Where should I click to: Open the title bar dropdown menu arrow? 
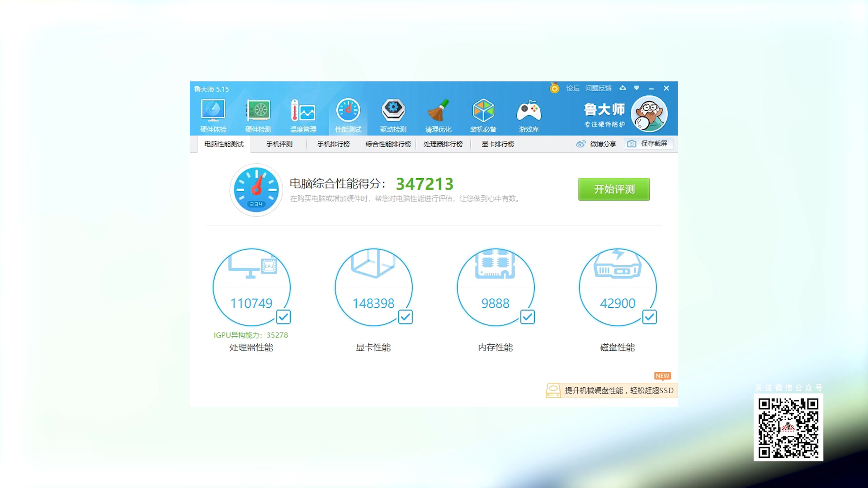pyautogui.click(x=637, y=88)
